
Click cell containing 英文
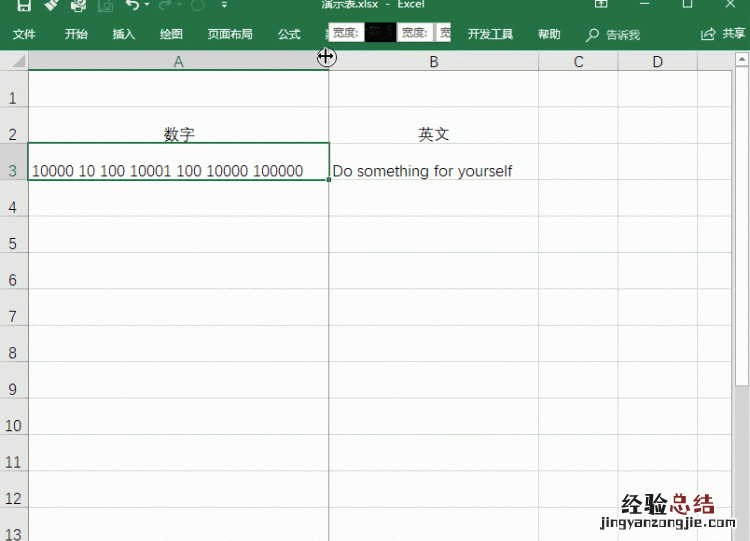coord(434,125)
